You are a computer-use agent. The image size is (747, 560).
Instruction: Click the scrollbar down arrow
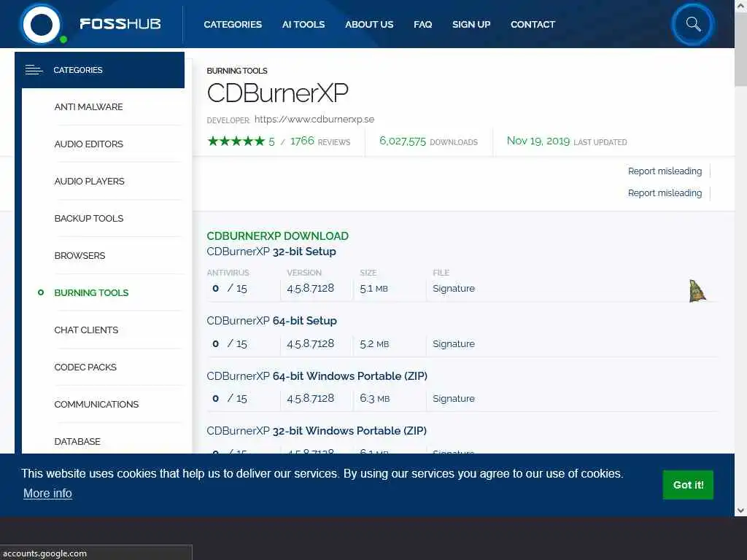point(741,510)
